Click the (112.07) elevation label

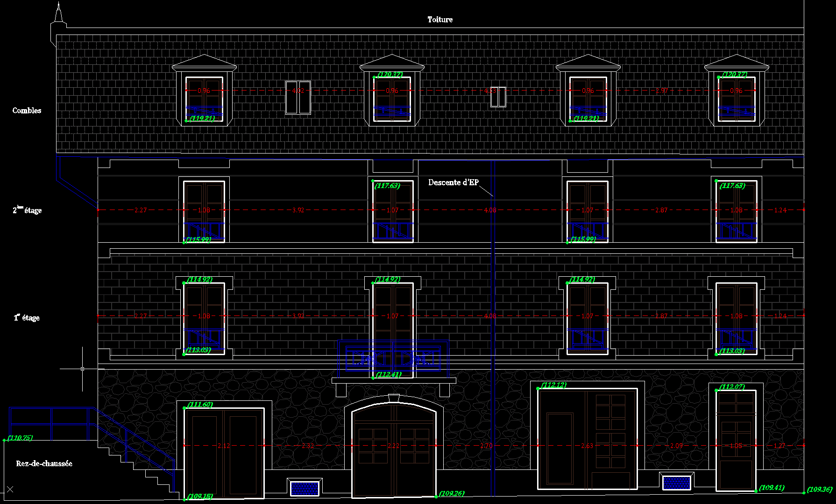(x=732, y=386)
